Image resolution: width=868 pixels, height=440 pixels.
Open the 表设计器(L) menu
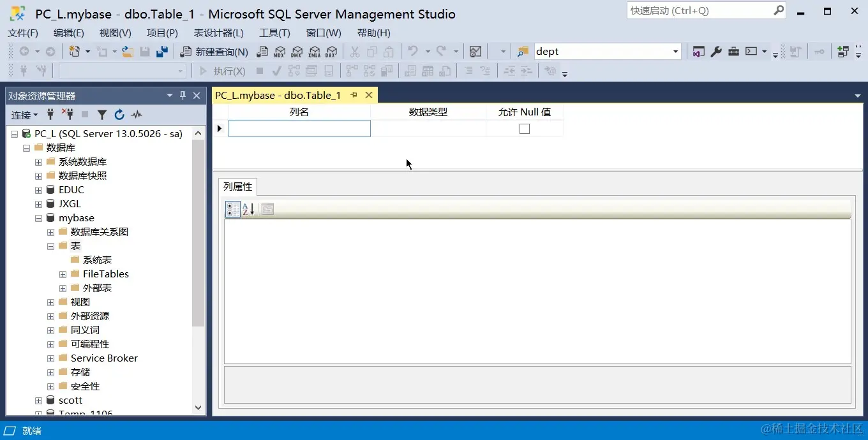coord(219,33)
